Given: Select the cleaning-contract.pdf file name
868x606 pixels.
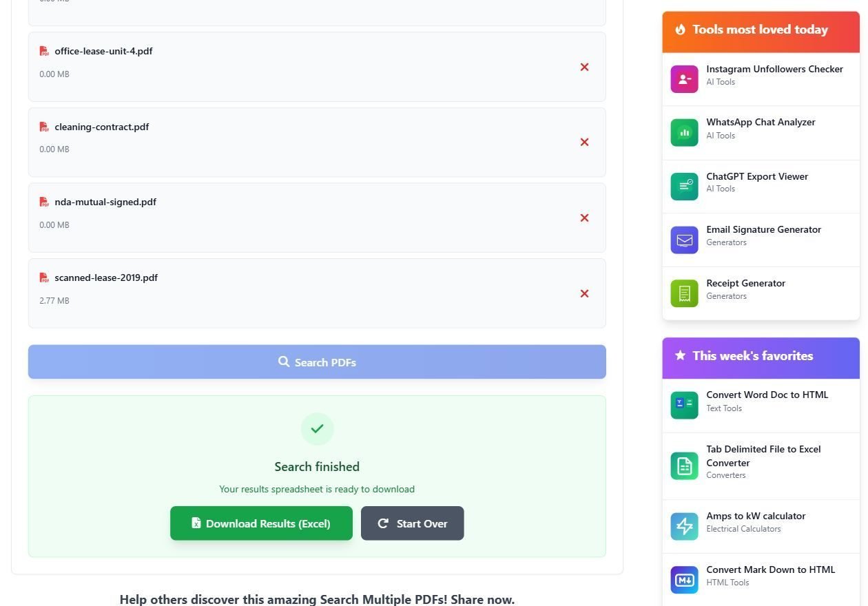Looking at the screenshot, I should [102, 127].
